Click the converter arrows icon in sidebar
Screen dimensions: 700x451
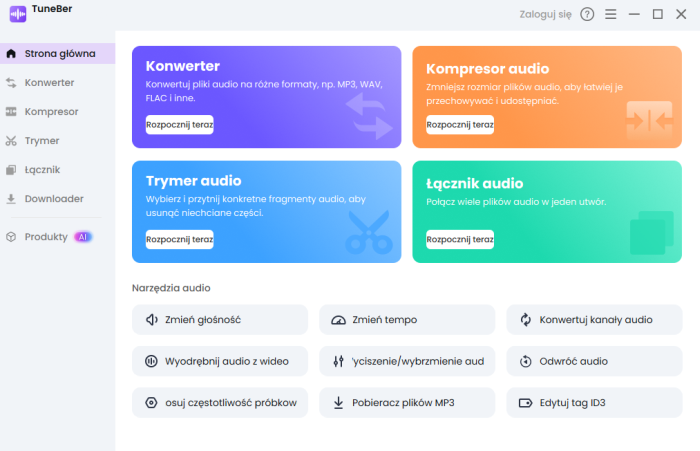point(11,83)
